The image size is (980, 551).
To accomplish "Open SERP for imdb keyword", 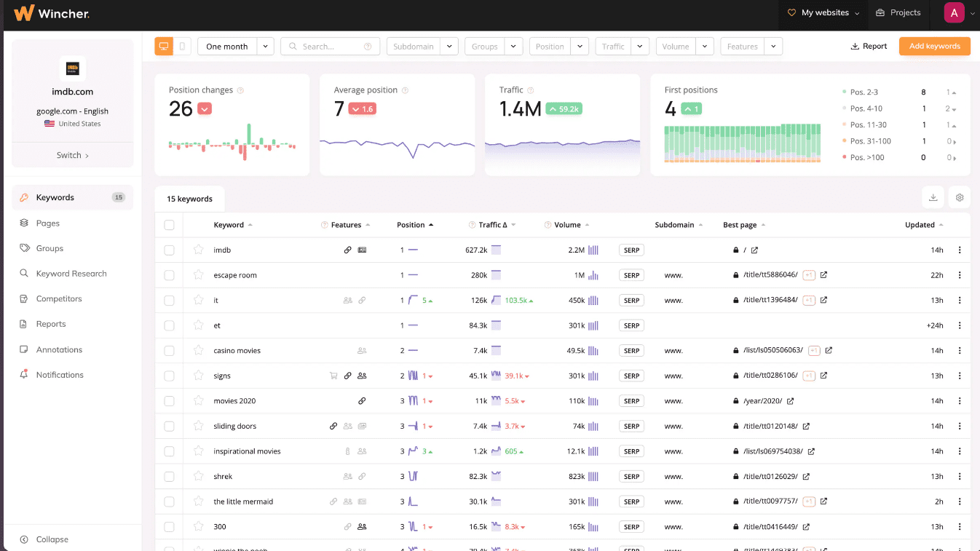I will click(x=631, y=250).
